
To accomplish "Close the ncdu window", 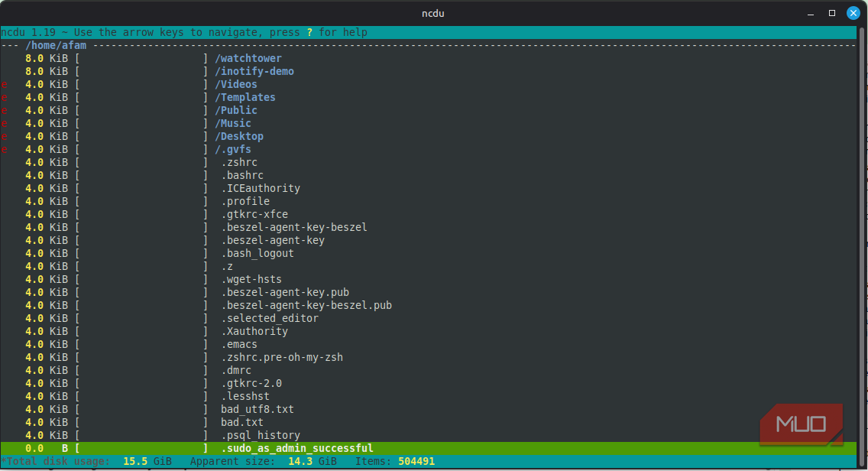I will coord(853,13).
